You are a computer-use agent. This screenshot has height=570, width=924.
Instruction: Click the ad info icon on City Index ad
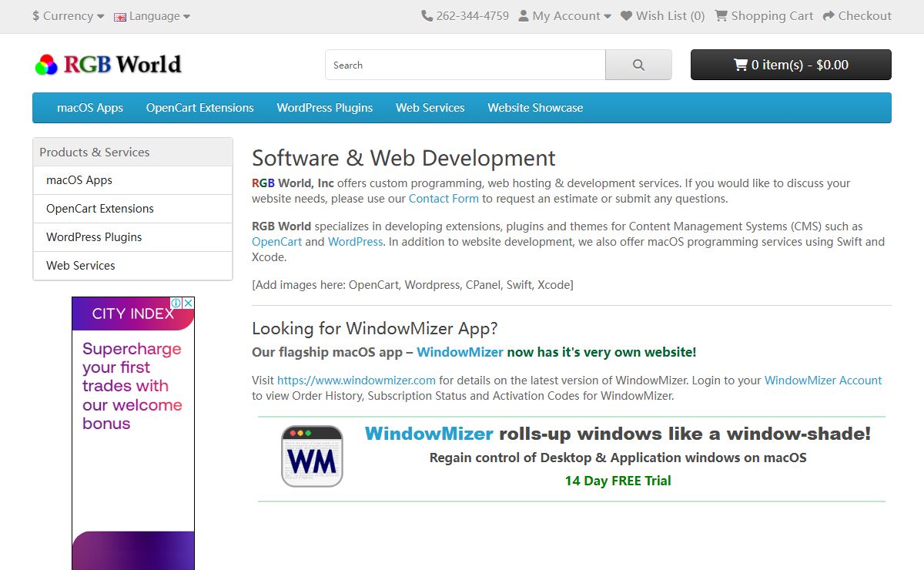coord(176,303)
